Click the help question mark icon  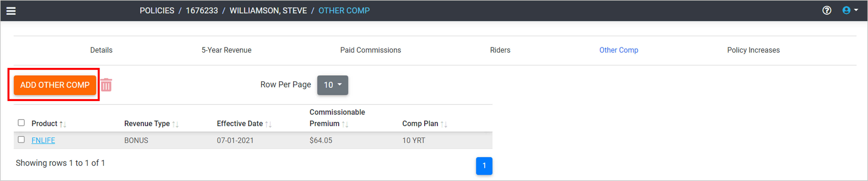pyautogui.click(x=827, y=10)
